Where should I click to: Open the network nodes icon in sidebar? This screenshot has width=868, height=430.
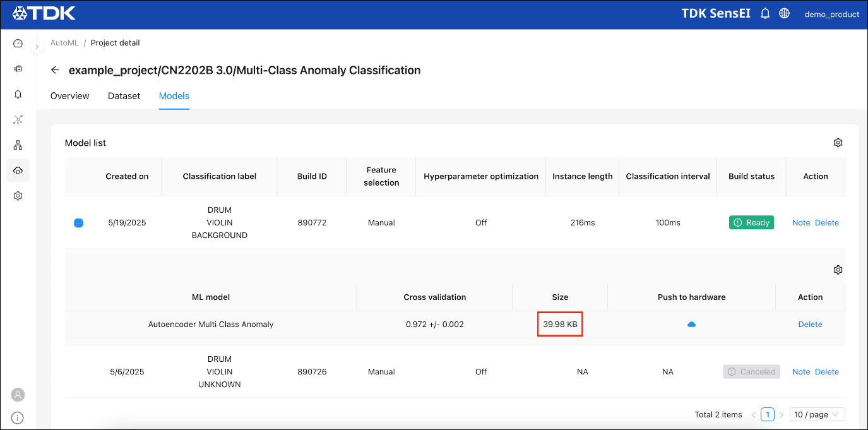pyautogui.click(x=18, y=119)
